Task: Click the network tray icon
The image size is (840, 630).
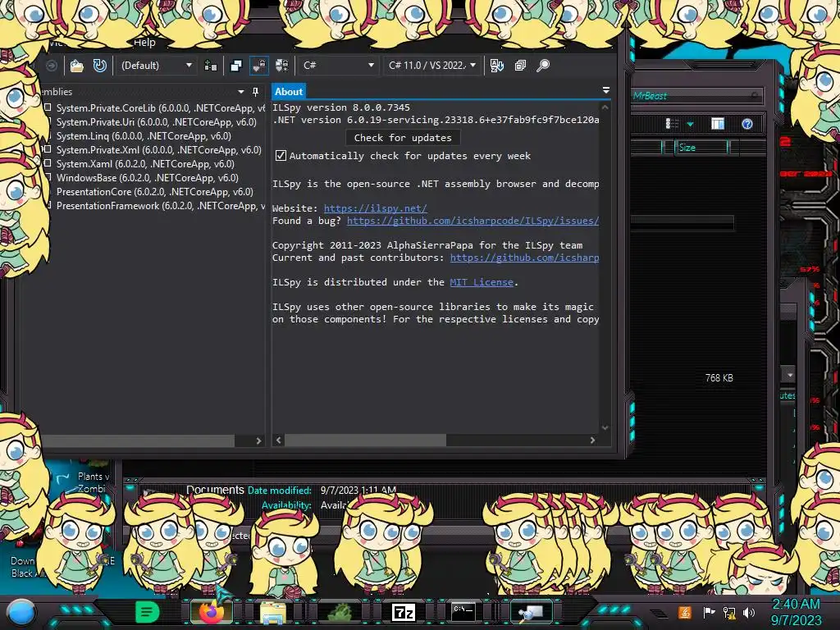Action: point(729,612)
